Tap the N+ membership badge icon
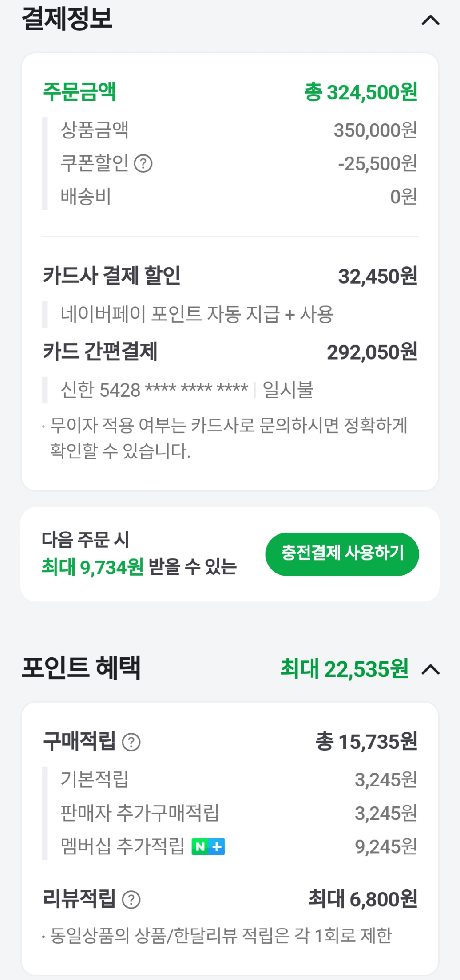 point(208,847)
